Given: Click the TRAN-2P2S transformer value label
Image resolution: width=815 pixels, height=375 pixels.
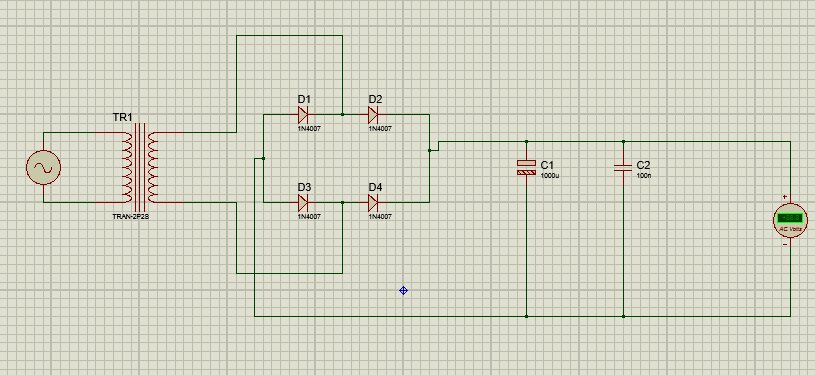Looking at the screenshot, I should (130, 216).
